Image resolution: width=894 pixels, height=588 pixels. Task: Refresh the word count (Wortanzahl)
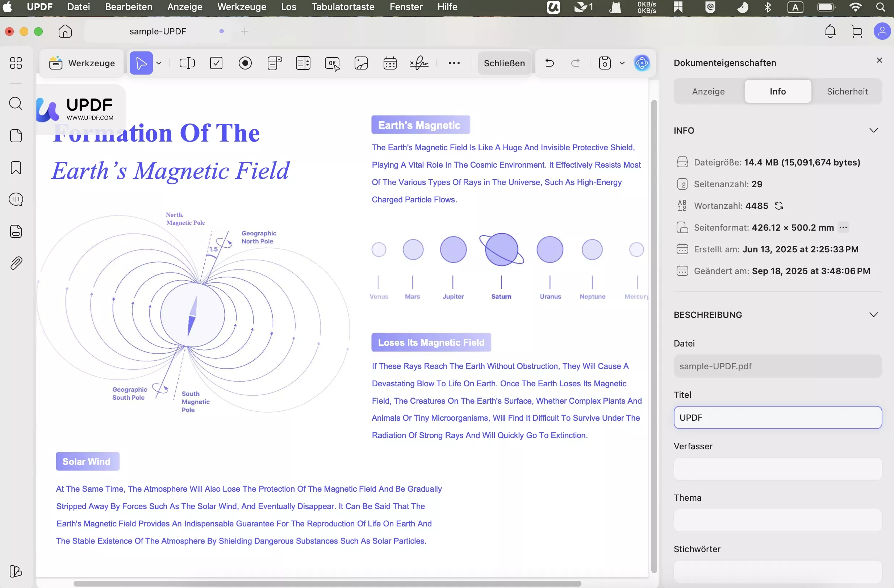pos(779,206)
